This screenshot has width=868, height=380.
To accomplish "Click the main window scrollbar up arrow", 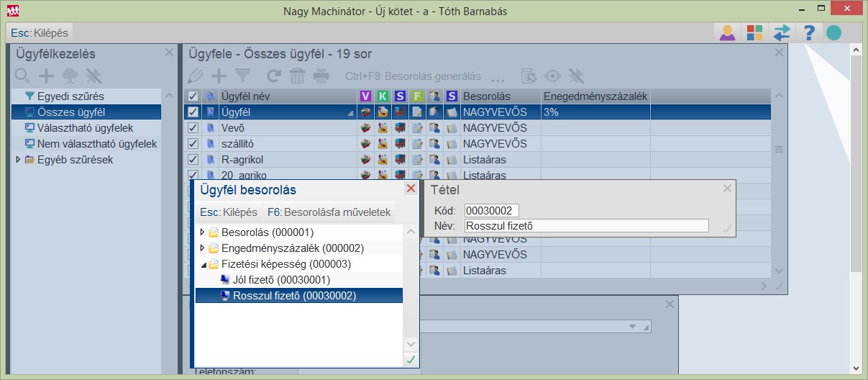I will click(856, 50).
